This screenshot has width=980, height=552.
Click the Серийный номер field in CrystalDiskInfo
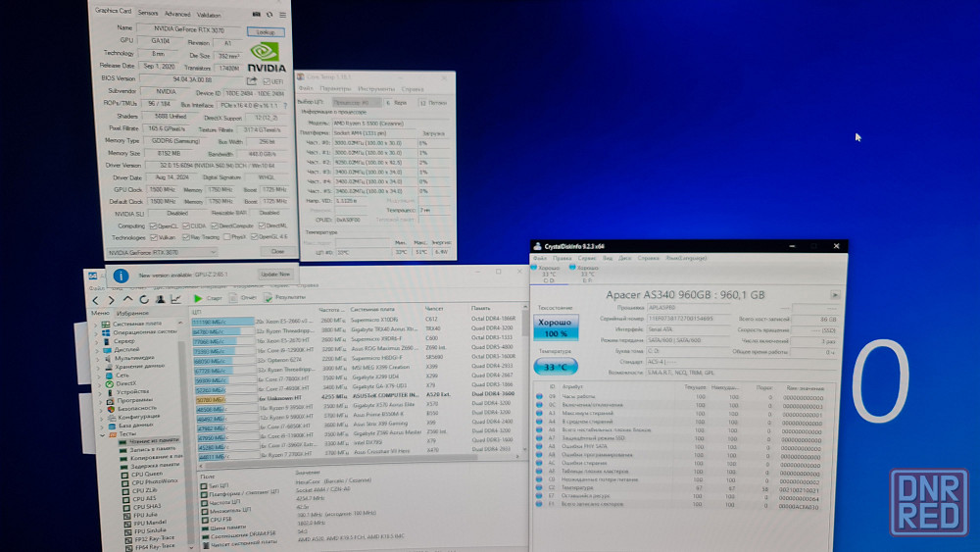688,319
